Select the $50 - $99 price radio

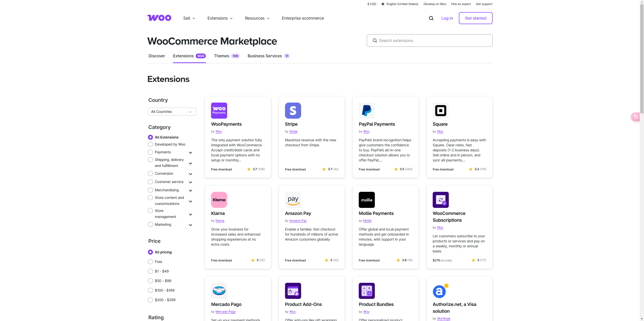tap(150, 281)
